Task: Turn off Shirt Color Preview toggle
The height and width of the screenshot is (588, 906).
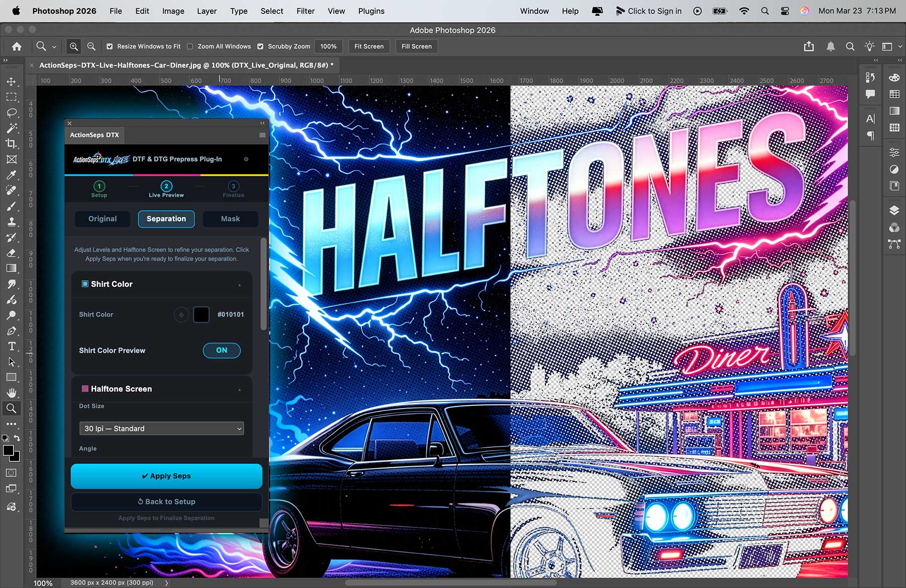Action: point(221,350)
